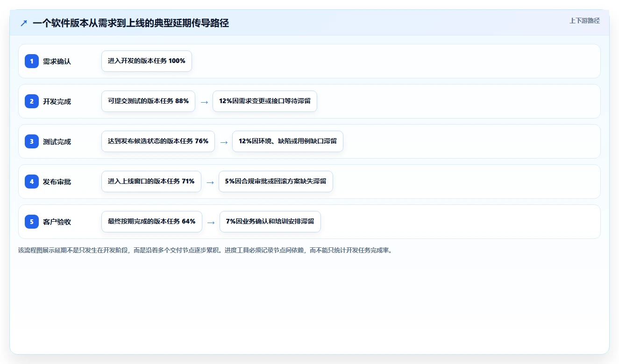
Task: Click the 发布审批 step label
Action: tap(57, 182)
